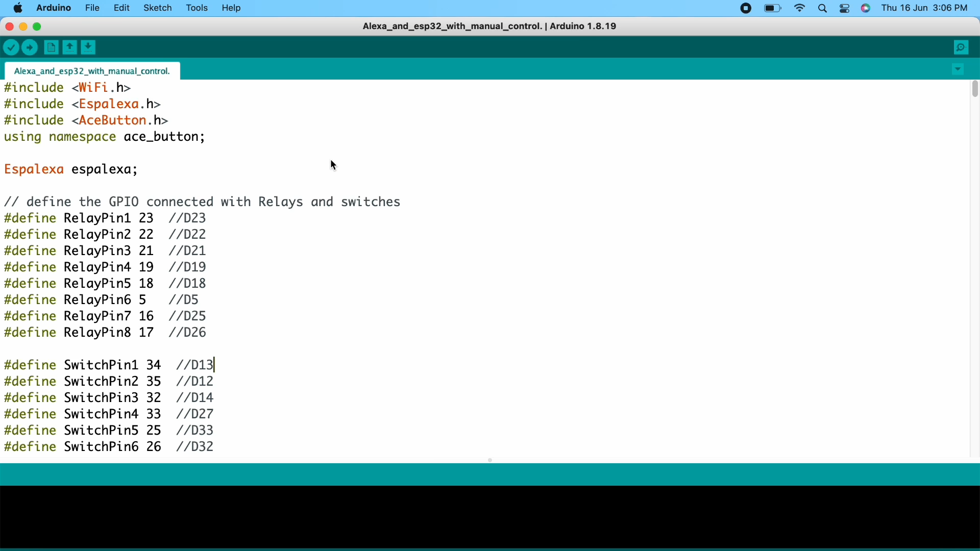Open the File menu
Screen dimensions: 980x551
click(x=92, y=8)
